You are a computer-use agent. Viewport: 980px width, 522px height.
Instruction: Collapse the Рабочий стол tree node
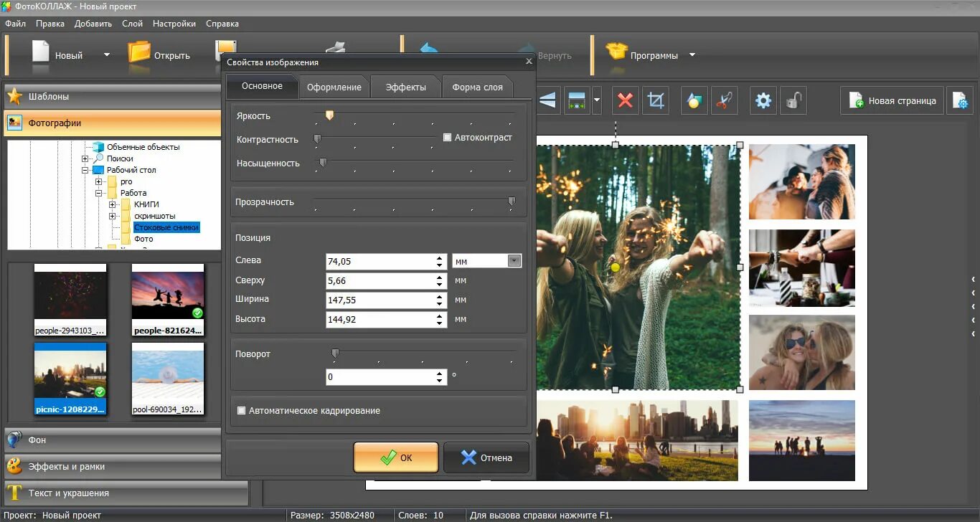[85, 170]
